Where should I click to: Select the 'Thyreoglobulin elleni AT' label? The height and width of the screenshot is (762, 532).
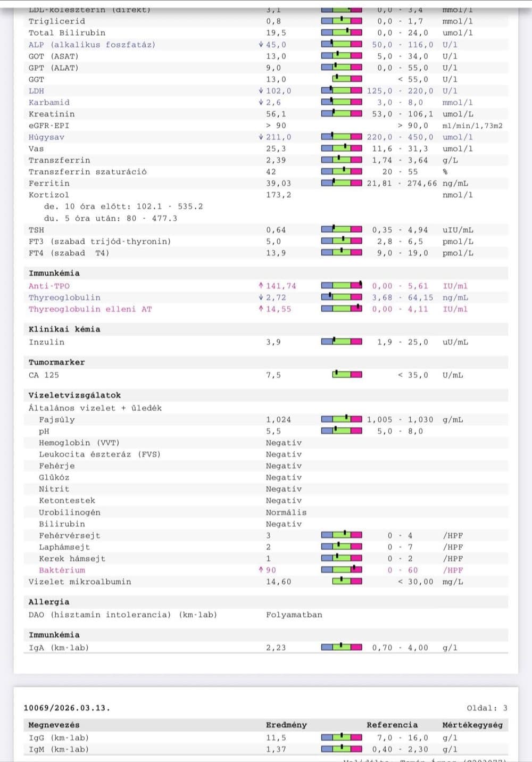[x=90, y=309]
